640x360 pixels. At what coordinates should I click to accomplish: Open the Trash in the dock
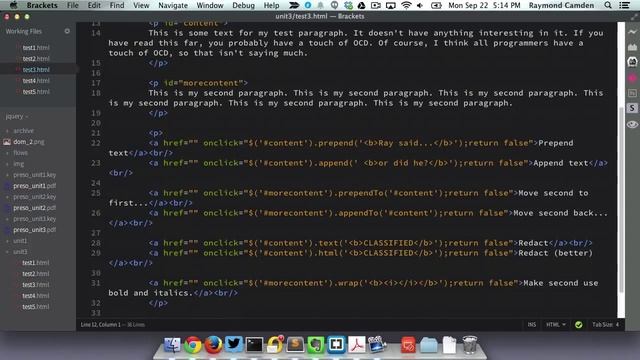469,345
